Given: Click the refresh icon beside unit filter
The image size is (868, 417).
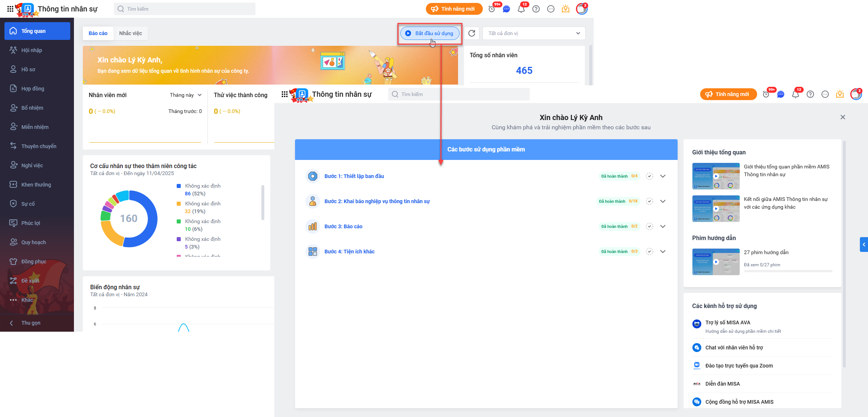Looking at the screenshot, I should 472,33.
